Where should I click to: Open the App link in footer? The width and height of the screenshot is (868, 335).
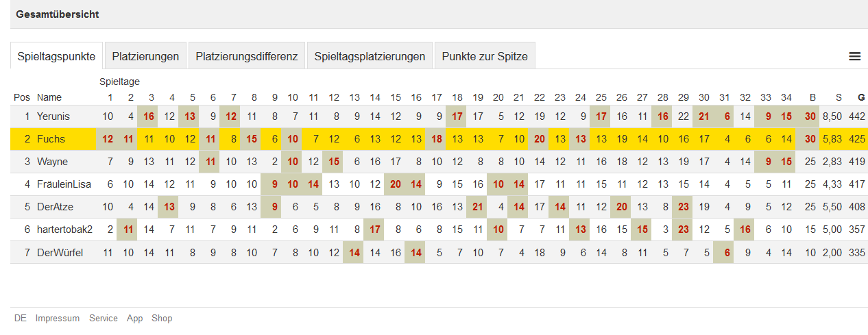coord(134,318)
